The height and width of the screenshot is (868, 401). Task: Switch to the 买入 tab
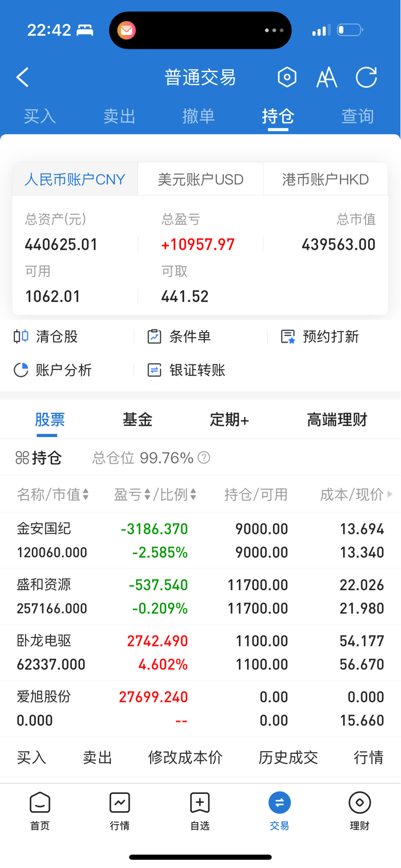(40, 116)
